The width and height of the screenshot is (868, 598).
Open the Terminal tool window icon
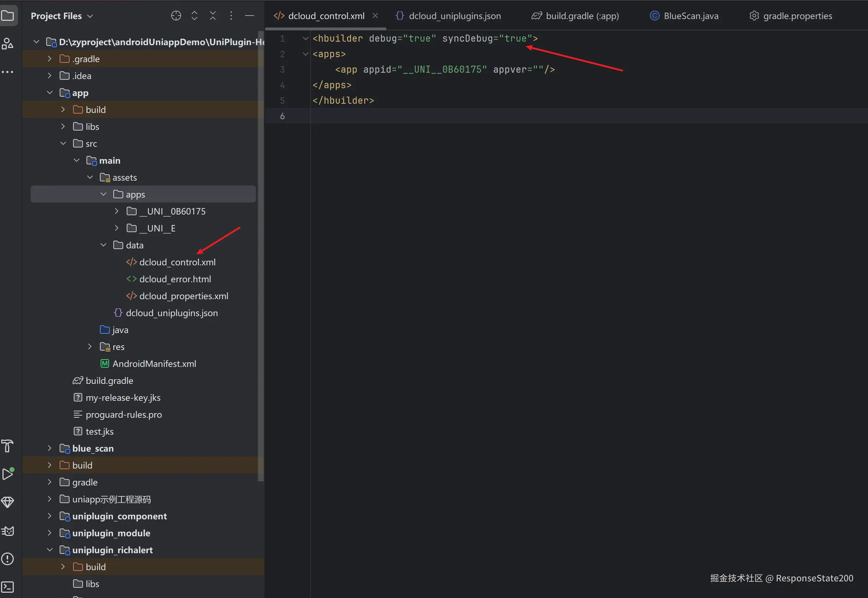click(x=7, y=586)
